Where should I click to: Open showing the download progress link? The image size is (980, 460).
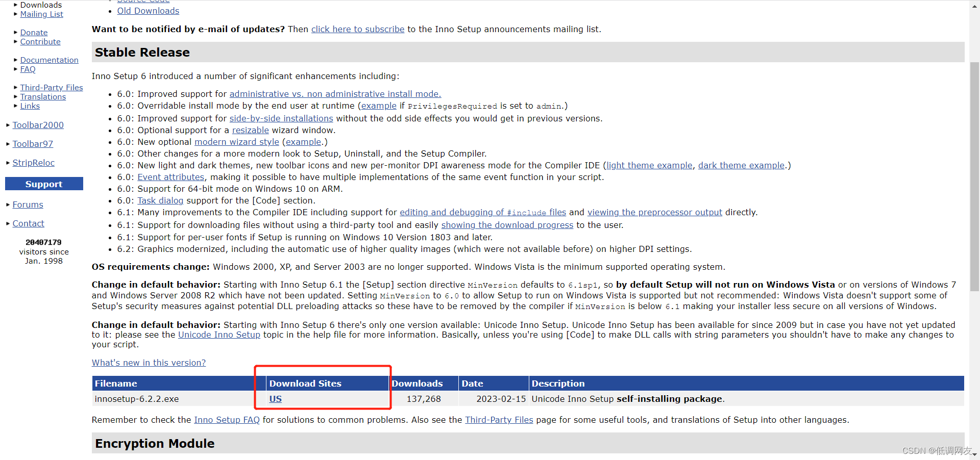(x=507, y=225)
